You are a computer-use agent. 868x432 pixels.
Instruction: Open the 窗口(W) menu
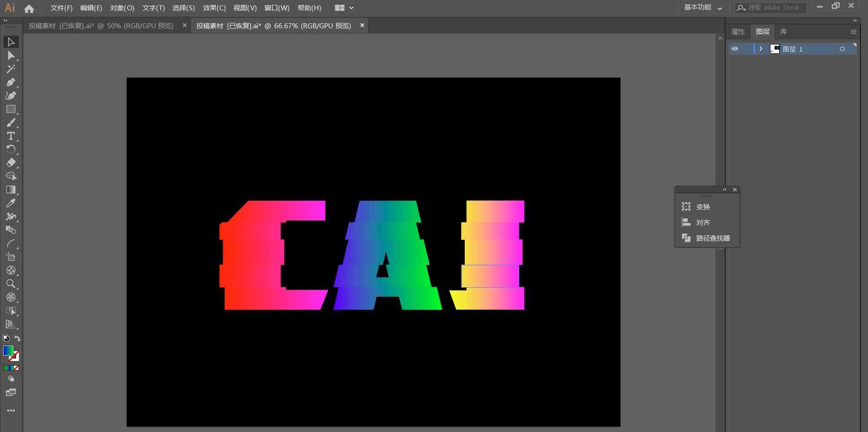coord(277,8)
